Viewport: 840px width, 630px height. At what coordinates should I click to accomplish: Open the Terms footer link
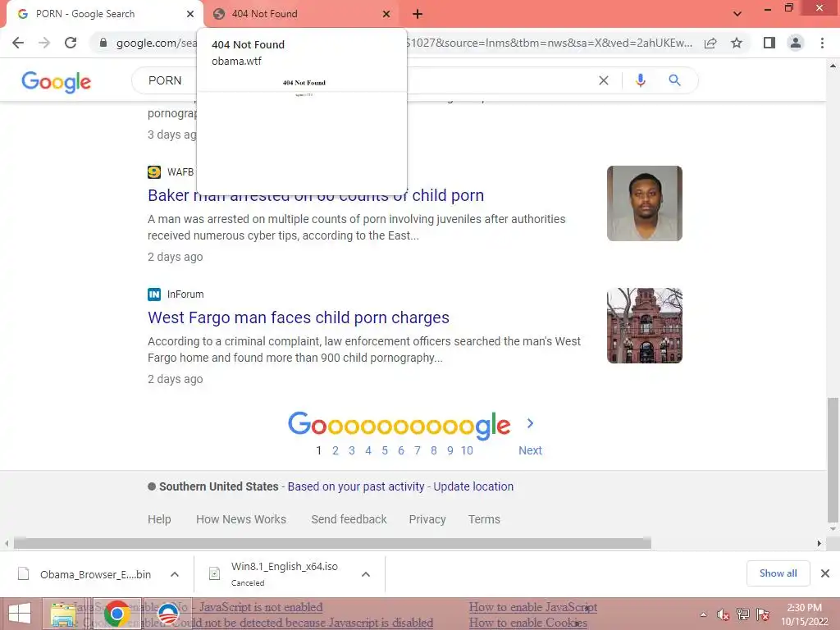pos(484,519)
